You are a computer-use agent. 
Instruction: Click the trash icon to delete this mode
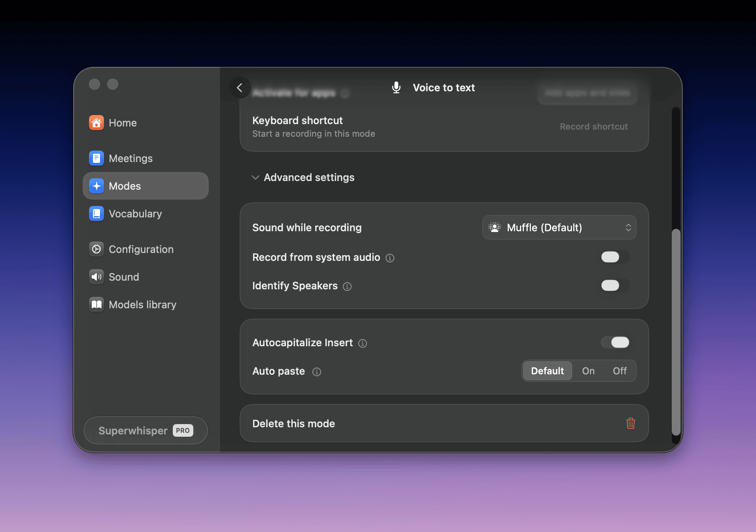(x=631, y=423)
